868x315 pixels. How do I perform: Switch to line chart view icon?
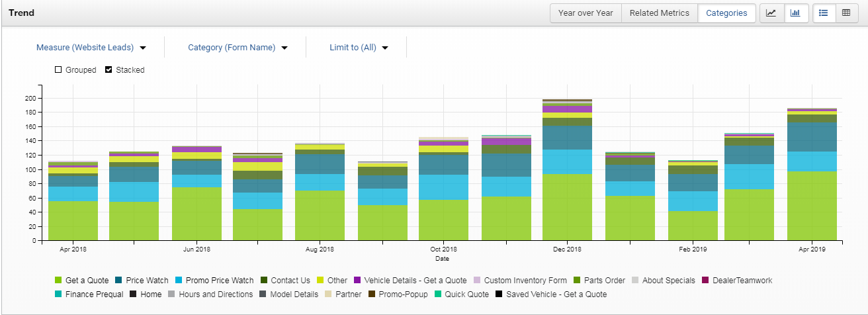click(771, 13)
